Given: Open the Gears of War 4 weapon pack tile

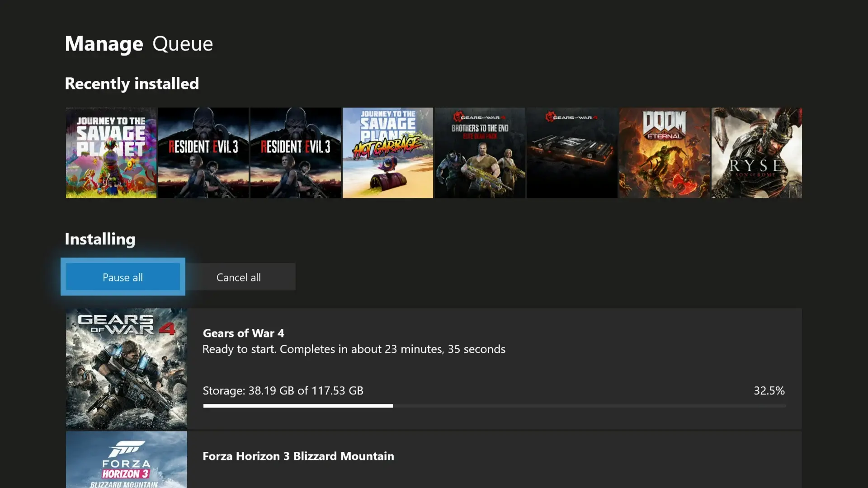Looking at the screenshot, I should 572,153.
